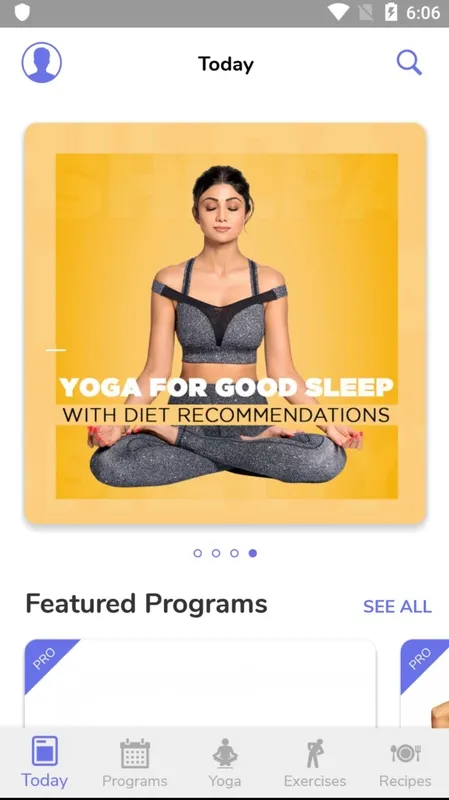
Task: Tap the battery icon in status bar
Action: [x=391, y=12]
